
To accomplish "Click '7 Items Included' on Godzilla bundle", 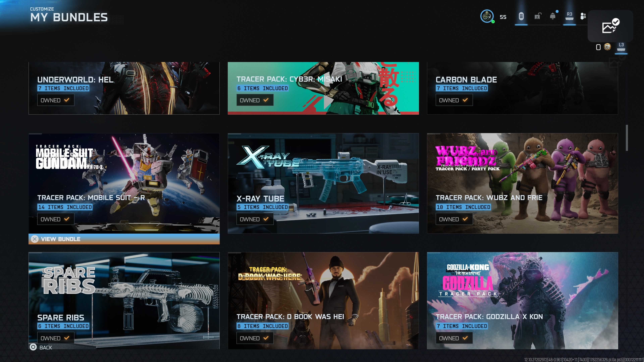I will [462, 326].
